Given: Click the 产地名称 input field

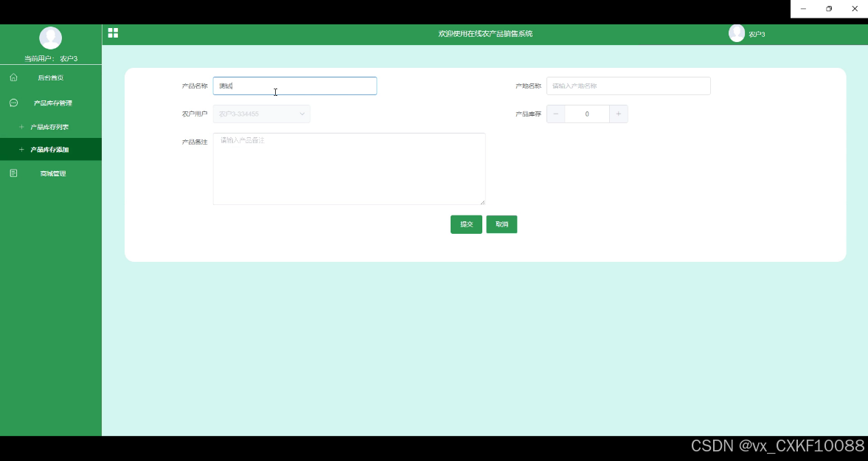Looking at the screenshot, I should pos(628,86).
